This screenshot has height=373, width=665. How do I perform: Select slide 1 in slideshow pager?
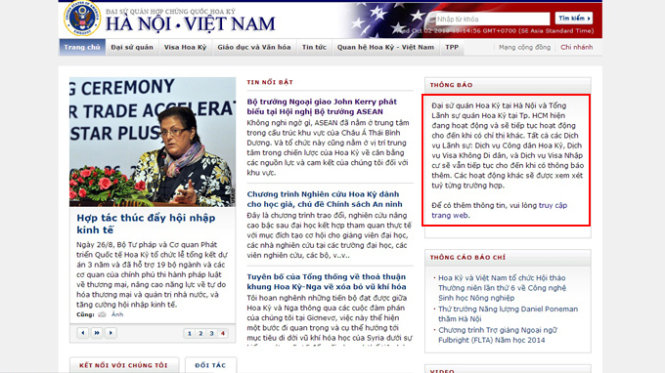(190, 333)
